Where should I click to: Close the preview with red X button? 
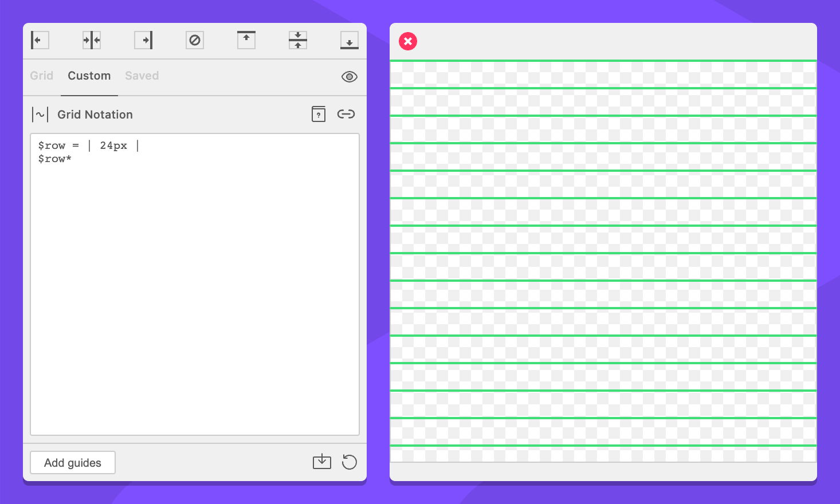(x=408, y=41)
